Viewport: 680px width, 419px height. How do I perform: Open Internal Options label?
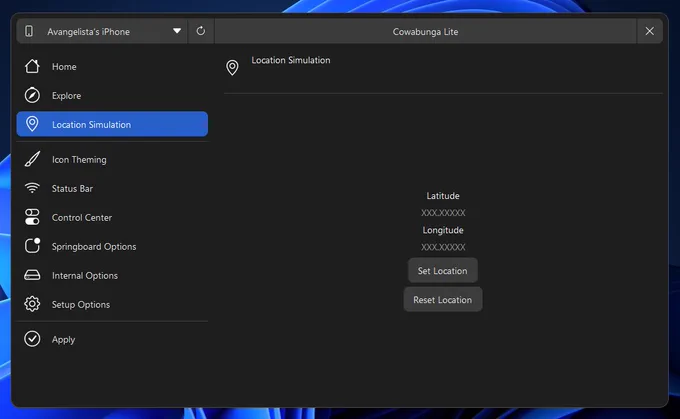85,276
